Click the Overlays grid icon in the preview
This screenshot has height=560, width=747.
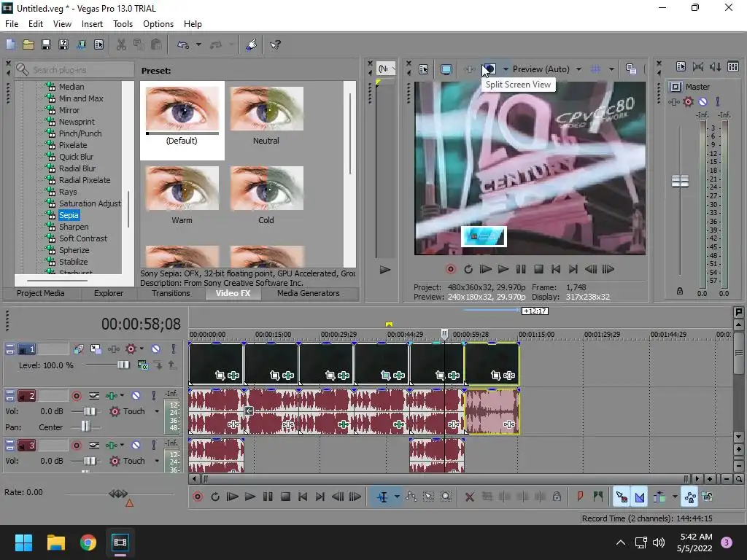595,69
